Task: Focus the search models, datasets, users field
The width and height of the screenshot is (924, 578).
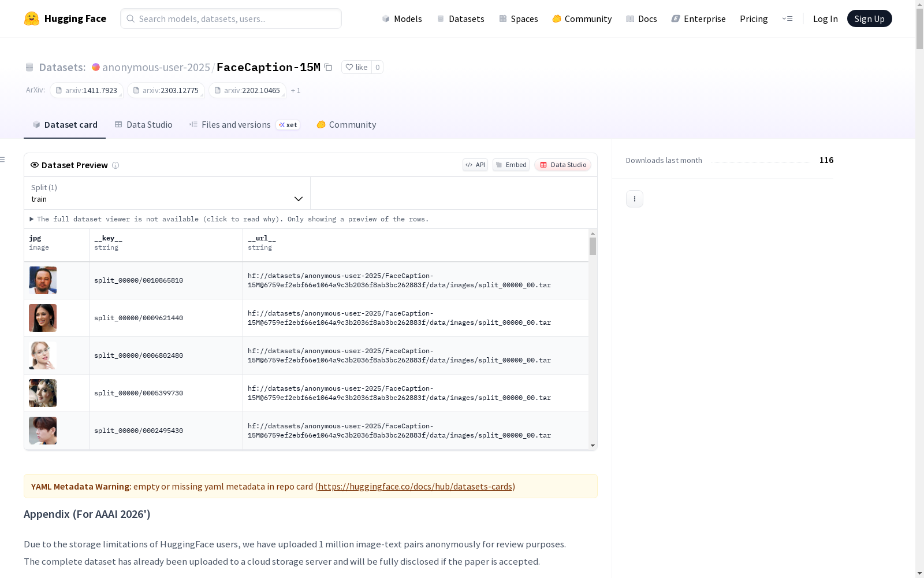Action: 231,18
